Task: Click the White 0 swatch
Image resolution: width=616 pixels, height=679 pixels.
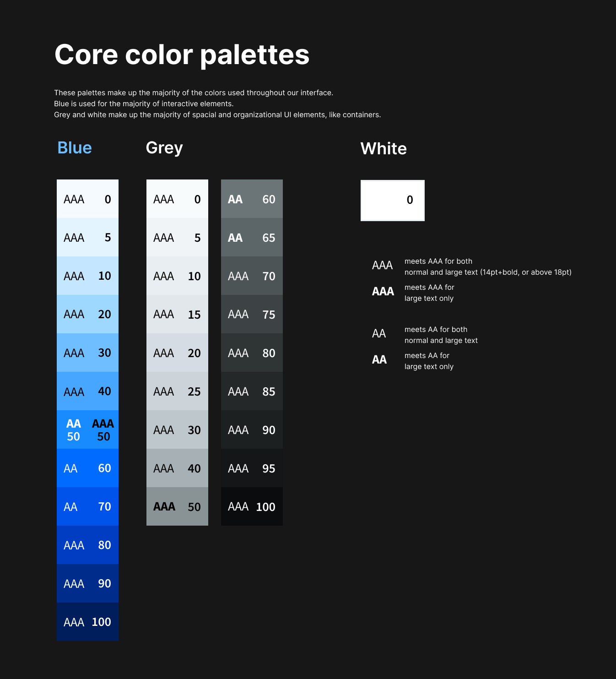Action: 392,200
